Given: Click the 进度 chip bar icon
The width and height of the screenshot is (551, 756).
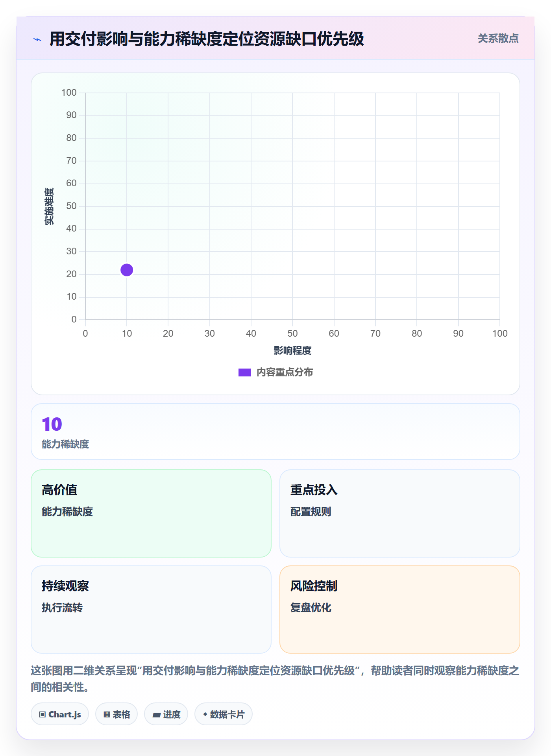Looking at the screenshot, I should (x=157, y=715).
